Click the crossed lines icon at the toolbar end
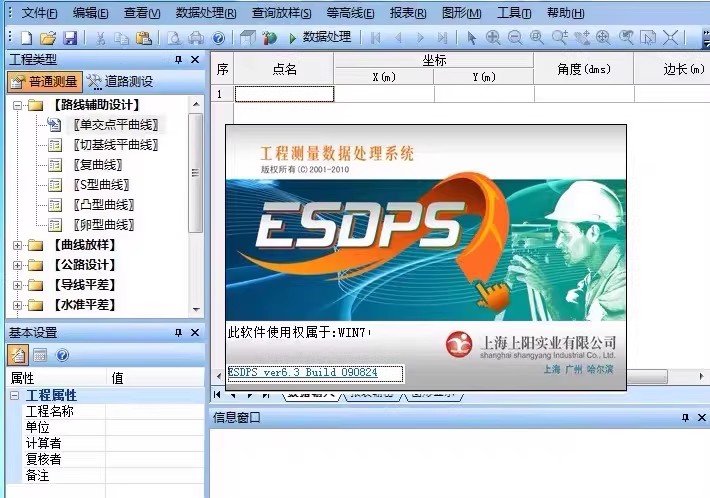The image size is (710, 498). coord(671,38)
